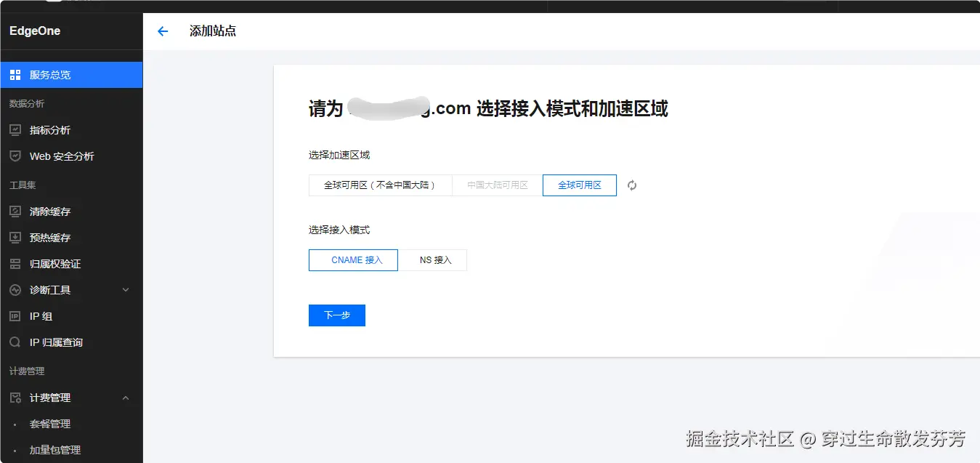The width and height of the screenshot is (980, 463).
Task: Click the 数据分析 sidebar section label
Action: [22, 103]
